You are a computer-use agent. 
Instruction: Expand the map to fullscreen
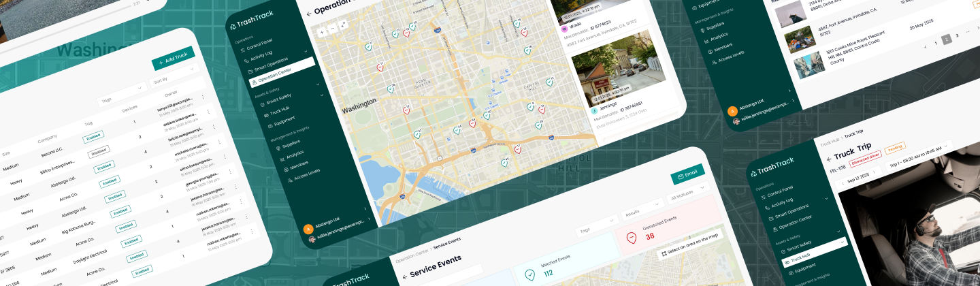click(x=343, y=25)
